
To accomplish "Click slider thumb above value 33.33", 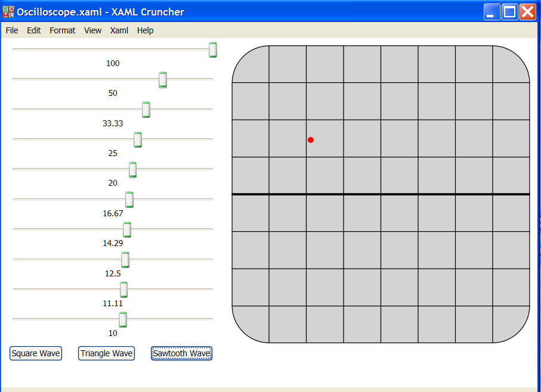I will [x=146, y=110].
